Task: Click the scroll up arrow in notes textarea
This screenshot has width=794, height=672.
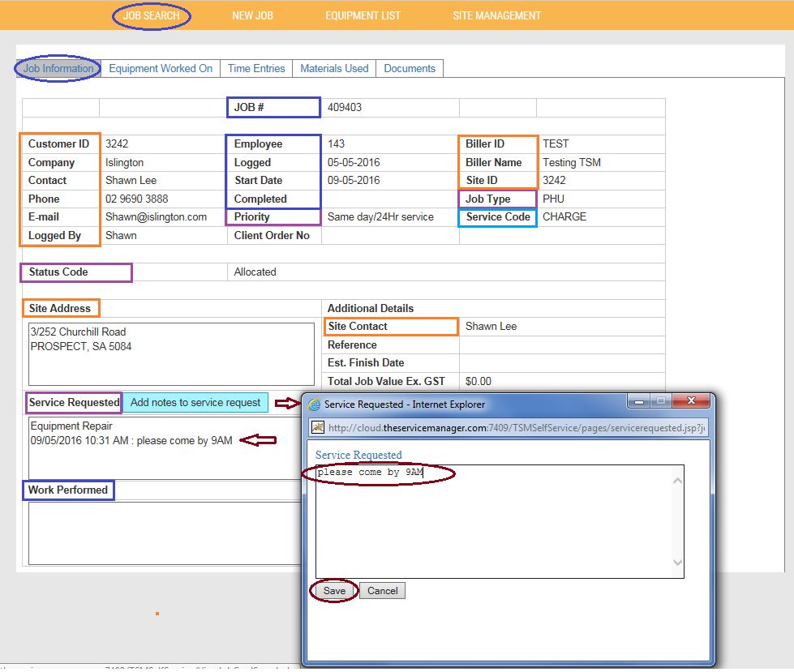Action: (678, 482)
